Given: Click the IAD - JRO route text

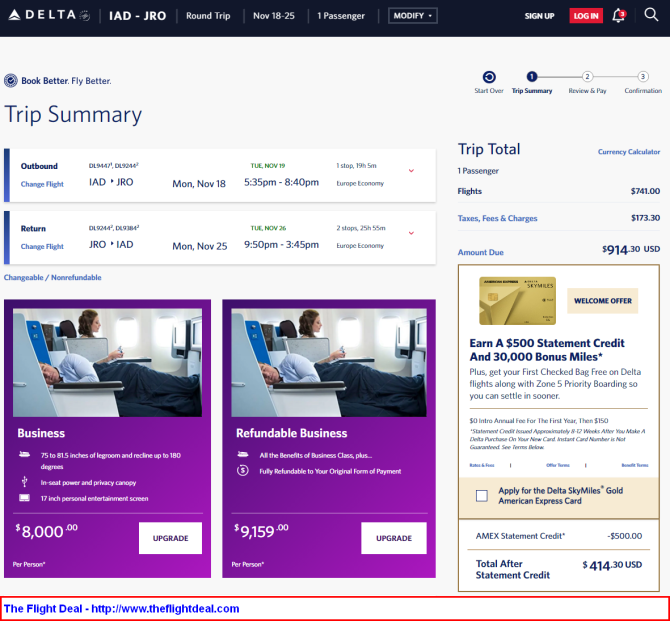Looking at the screenshot, I should [137, 16].
